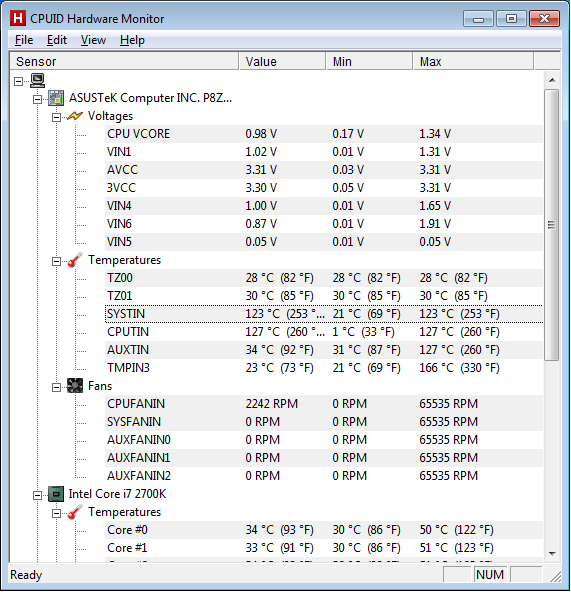
Task: Click the Intel Core i7 processor chip icon
Action: [x=56, y=494]
